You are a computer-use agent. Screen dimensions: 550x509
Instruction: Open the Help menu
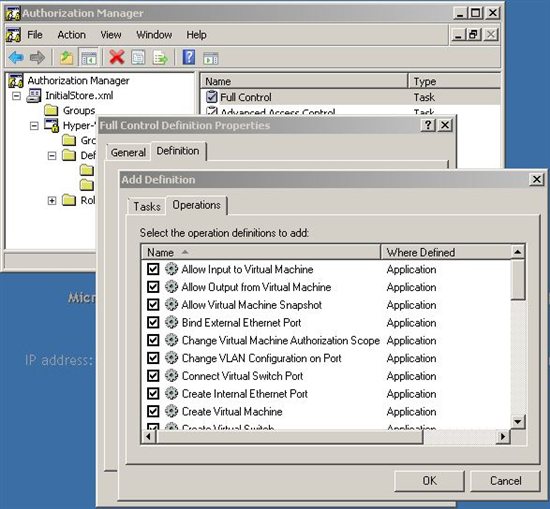pyautogui.click(x=196, y=35)
